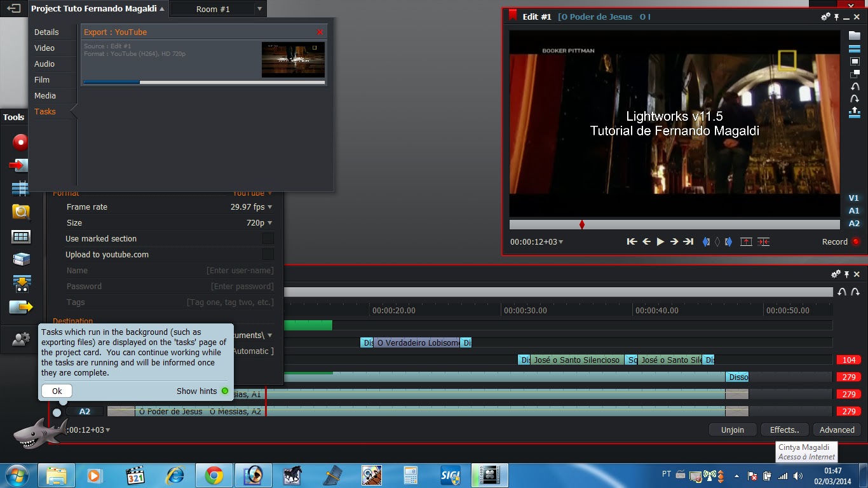The width and height of the screenshot is (868, 488).
Task: Switch to the Video tab
Action: click(x=44, y=48)
